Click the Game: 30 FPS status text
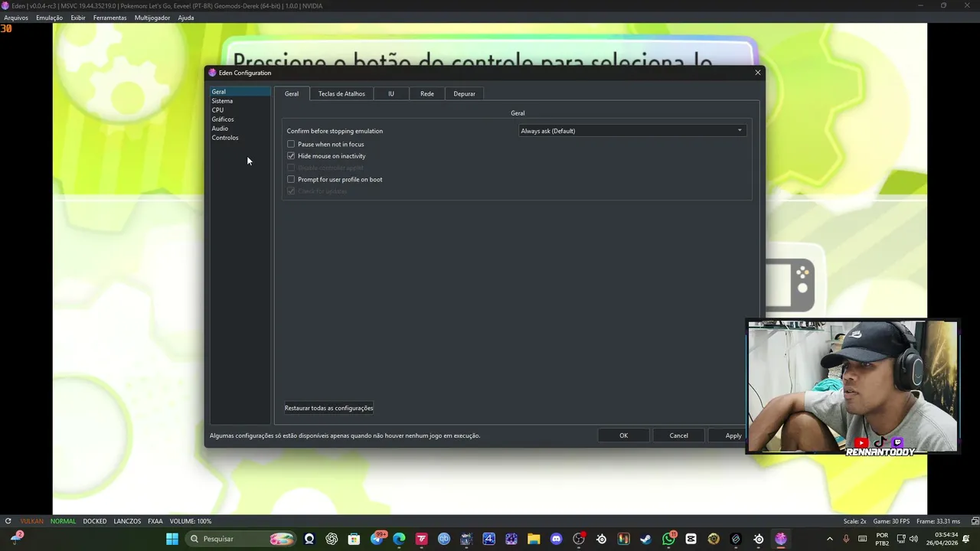 coord(891,521)
